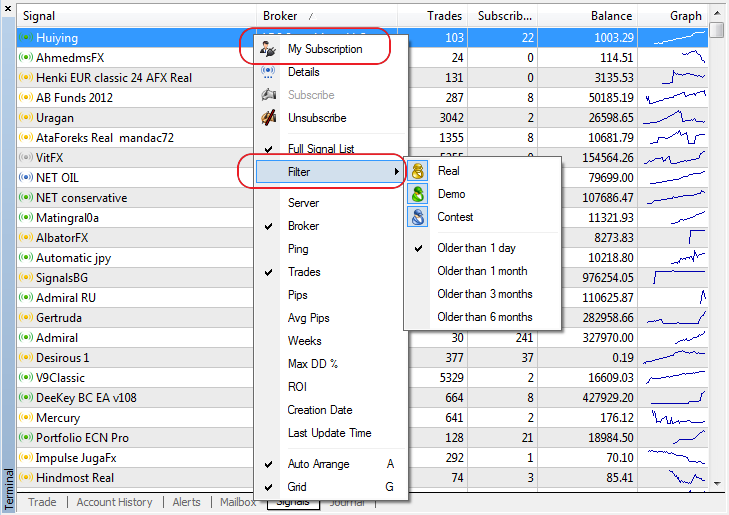
Task: Click the Unsubscribe icon in menu
Action: (x=267, y=118)
